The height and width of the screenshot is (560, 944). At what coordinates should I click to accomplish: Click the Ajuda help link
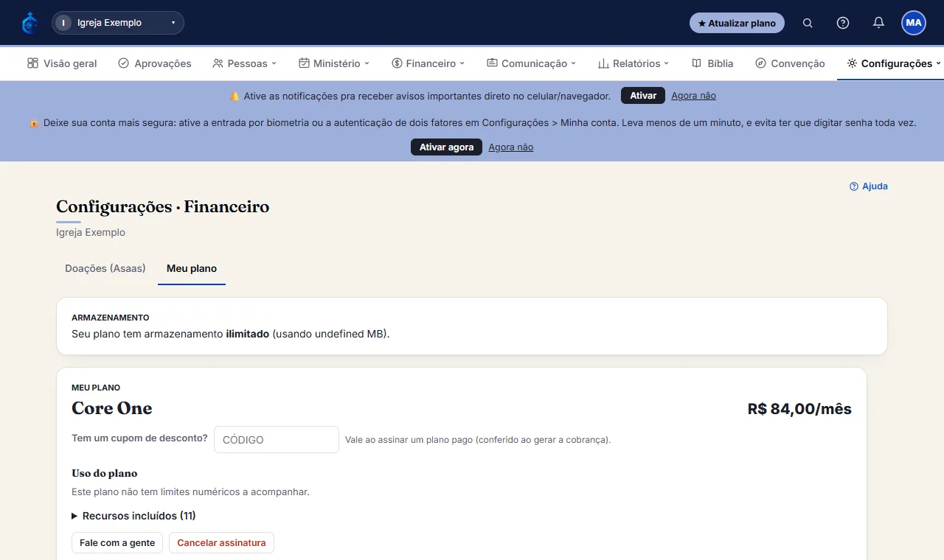pyautogui.click(x=869, y=186)
